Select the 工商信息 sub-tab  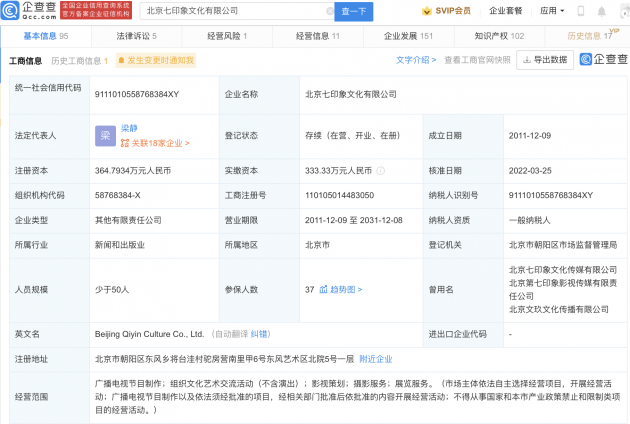[x=25, y=61]
